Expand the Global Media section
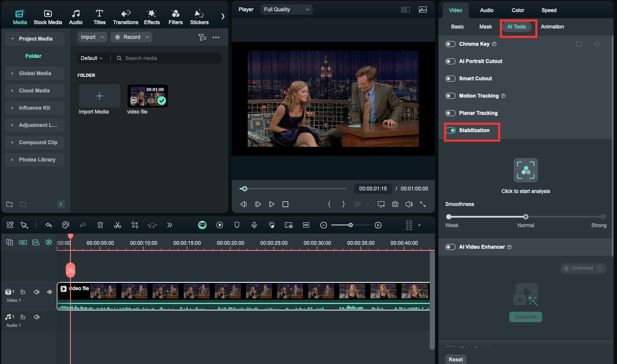617x364 pixels. (x=35, y=73)
